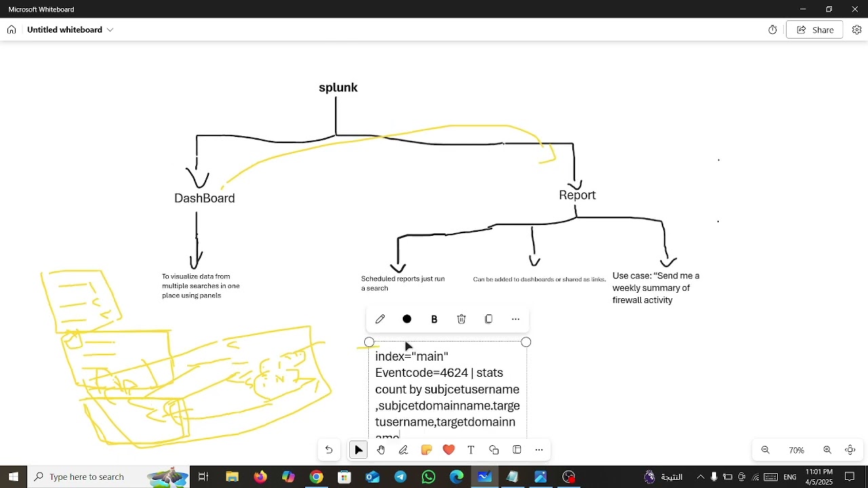Choose the Select pointer tool
This screenshot has height=488, width=868.
click(359, 450)
